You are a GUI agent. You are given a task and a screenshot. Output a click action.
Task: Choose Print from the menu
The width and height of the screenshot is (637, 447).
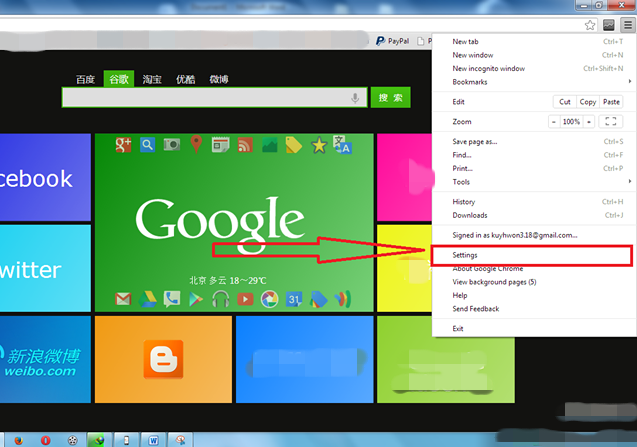point(534,168)
